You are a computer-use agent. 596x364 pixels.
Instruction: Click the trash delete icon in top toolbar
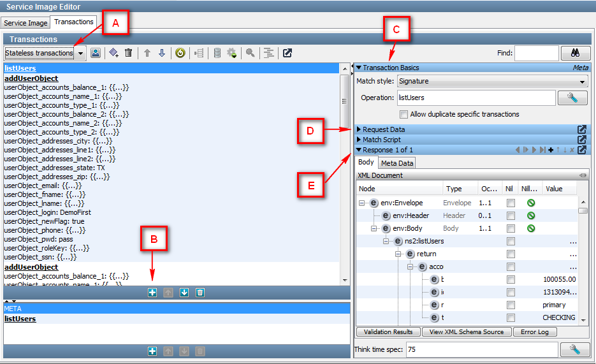point(129,53)
